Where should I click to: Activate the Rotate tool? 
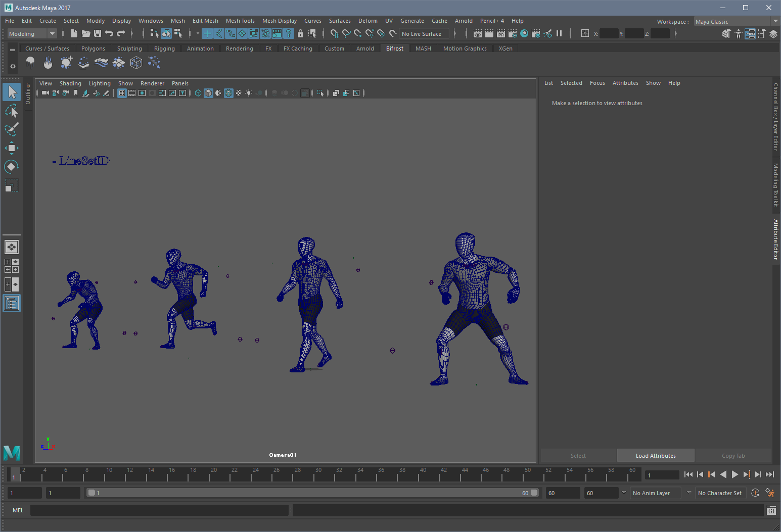tap(11, 167)
